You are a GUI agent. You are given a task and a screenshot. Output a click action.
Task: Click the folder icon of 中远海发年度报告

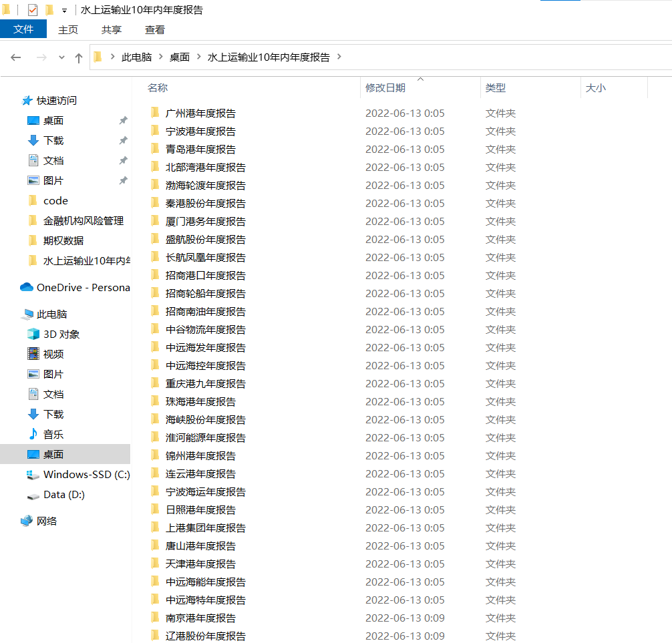pos(155,347)
